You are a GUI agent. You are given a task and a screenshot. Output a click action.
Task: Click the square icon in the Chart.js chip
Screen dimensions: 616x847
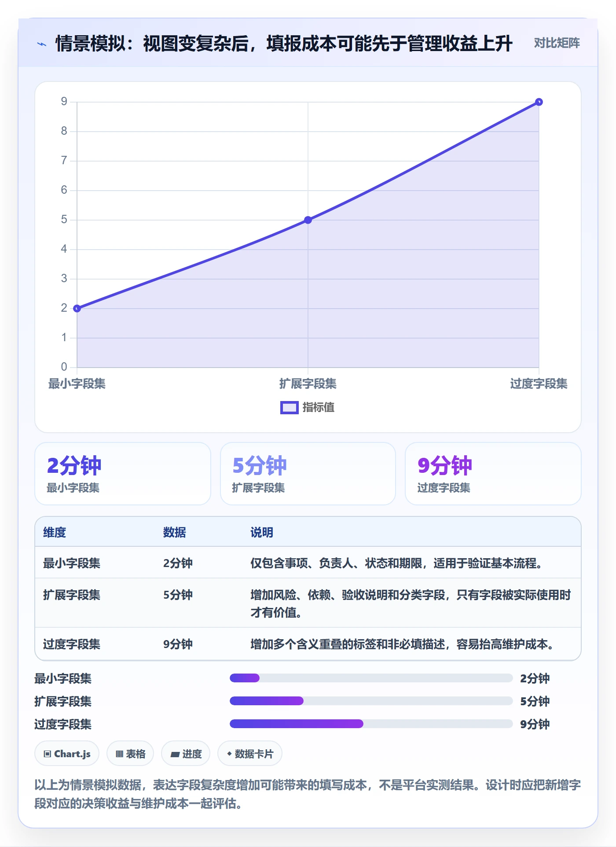coord(48,754)
